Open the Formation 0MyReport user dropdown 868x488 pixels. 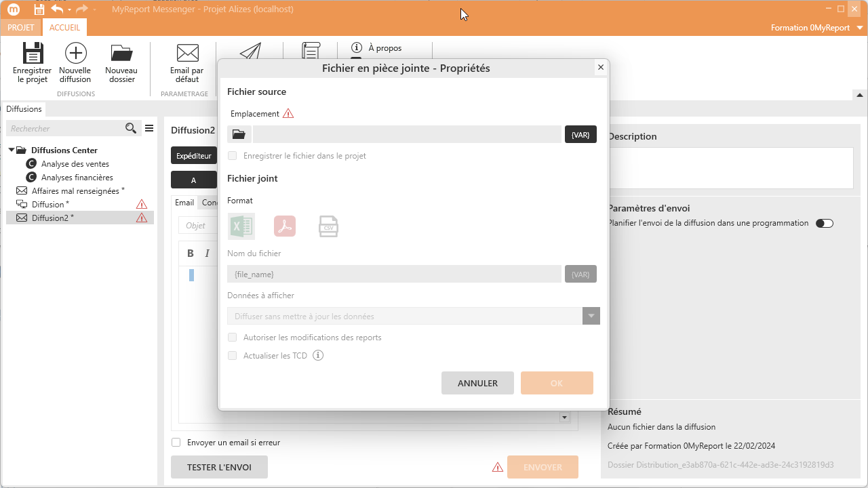click(x=860, y=28)
